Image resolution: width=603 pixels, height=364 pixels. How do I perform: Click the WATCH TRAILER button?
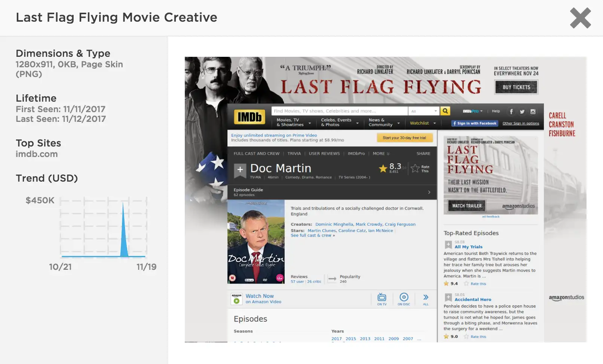[x=466, y=206]
